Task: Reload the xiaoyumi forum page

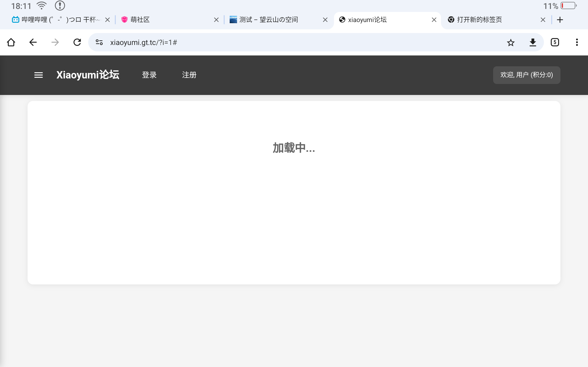Action: pyautogui.click(x=77, y=42)
